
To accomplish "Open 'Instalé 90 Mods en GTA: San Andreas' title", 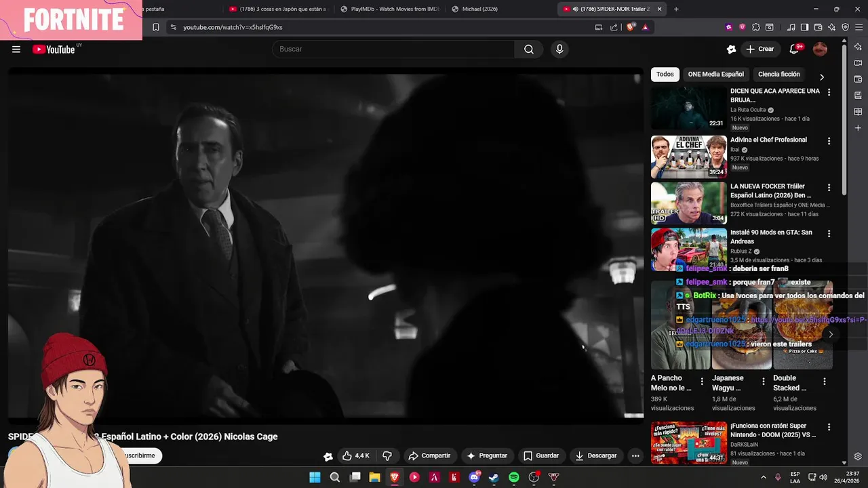I will tap(771, 237).
